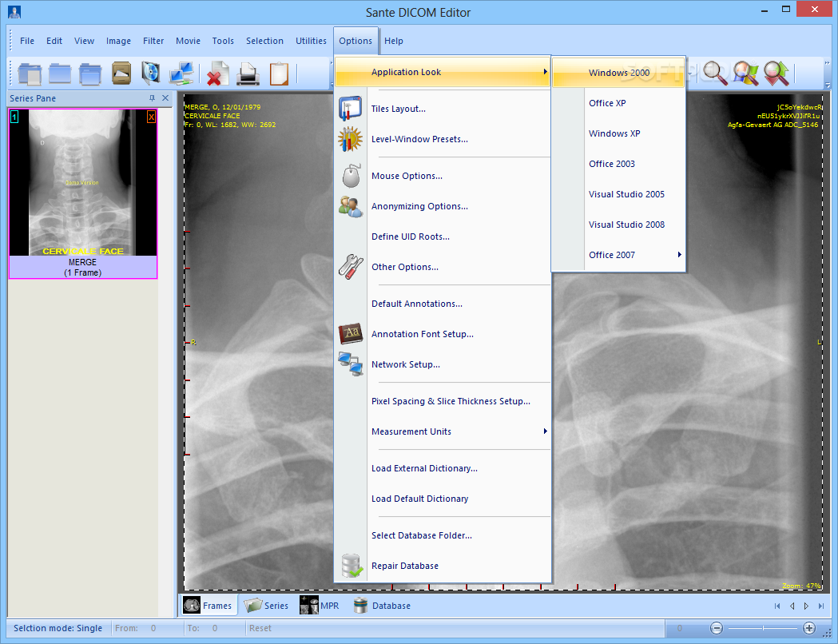Screen dimensions: 838x644
Task: Open Mouse Options in the menu
Action: tap(443, 176)
